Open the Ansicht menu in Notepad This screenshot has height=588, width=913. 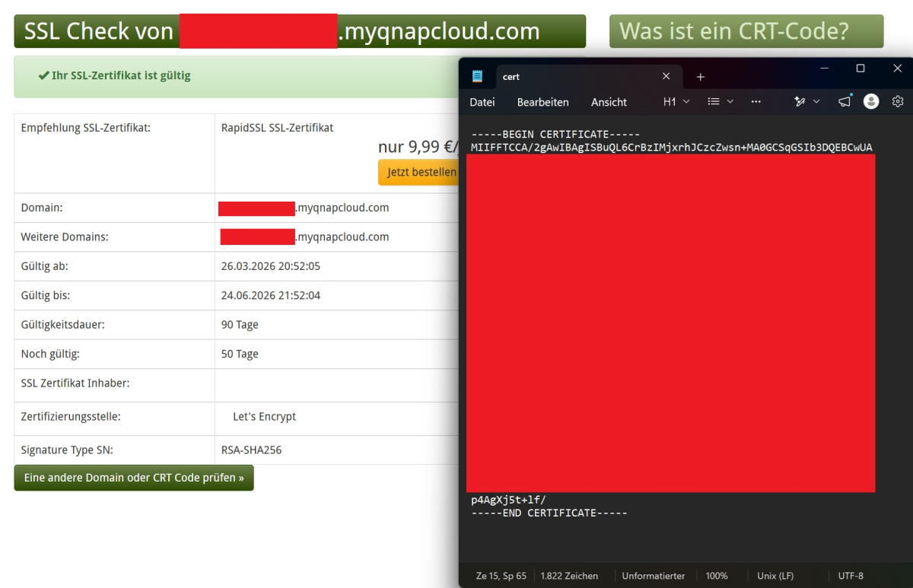(x=609, y=102)
